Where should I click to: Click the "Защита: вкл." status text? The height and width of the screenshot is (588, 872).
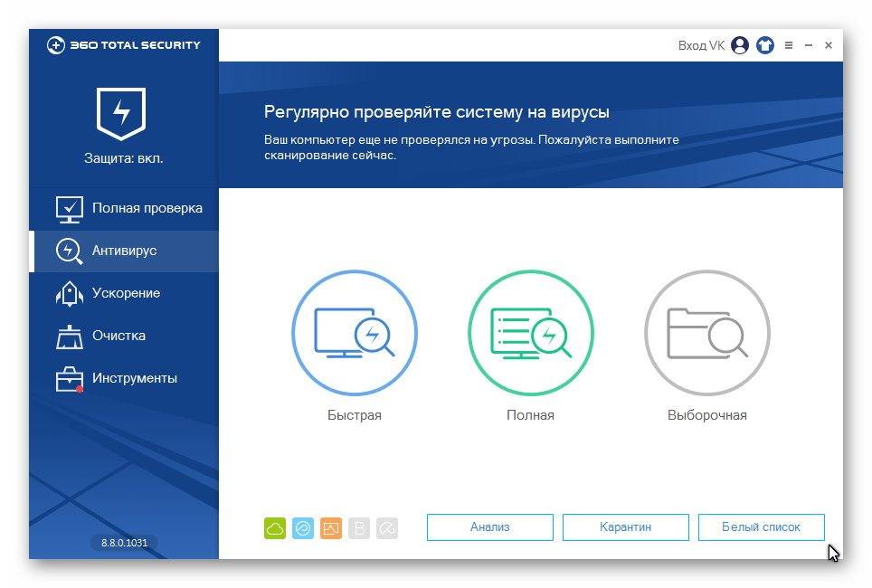pyautogui.click(x=123, y=158)
